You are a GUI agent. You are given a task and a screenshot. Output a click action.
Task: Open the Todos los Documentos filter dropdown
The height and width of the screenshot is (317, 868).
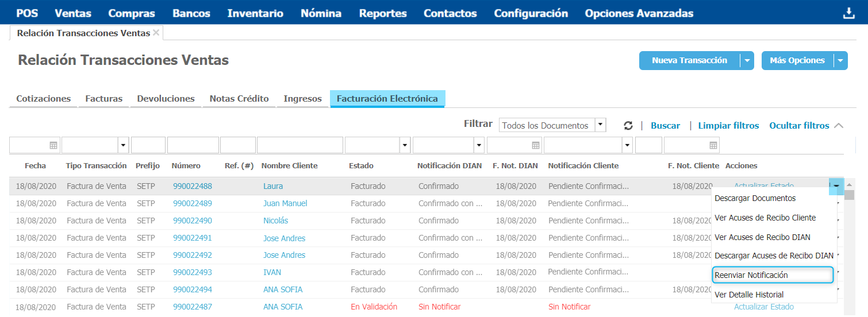coord(600,125)
